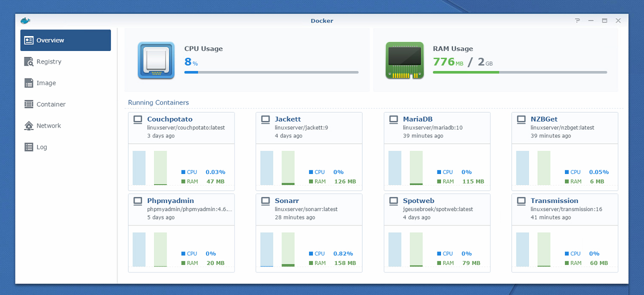This screenshot has height=295, width=644.
Task: Click the linuxserver/sonarr:latest image name
Action: pyautogui.click(x=306, y=209)
